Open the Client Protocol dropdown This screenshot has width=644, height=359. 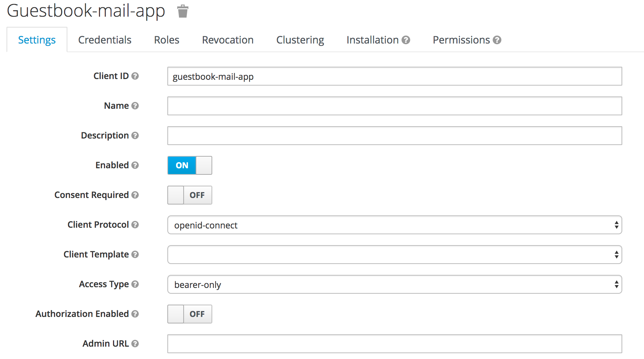pos(394,225)
